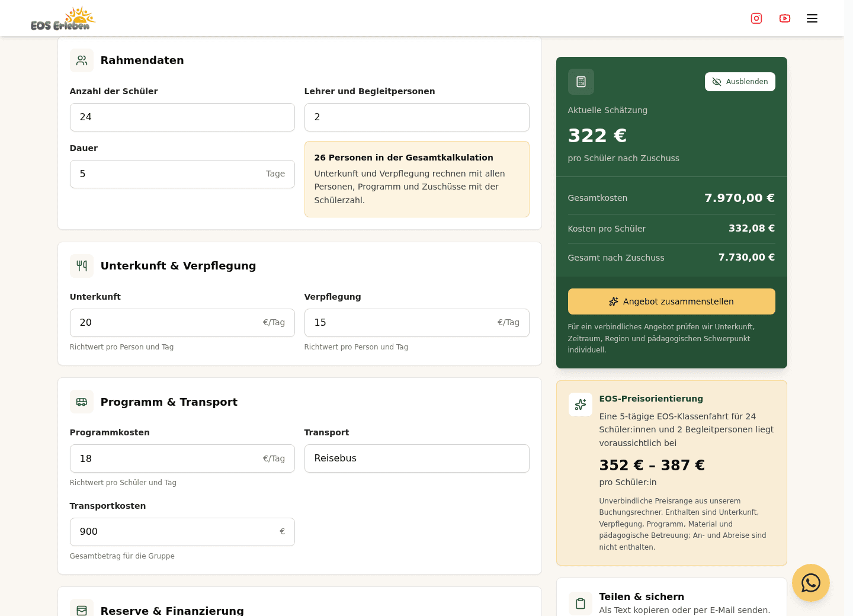Click the Teilen & sichern heading
Image resolution: width=853 pixels, height=616 pixels.
point(642,596)
